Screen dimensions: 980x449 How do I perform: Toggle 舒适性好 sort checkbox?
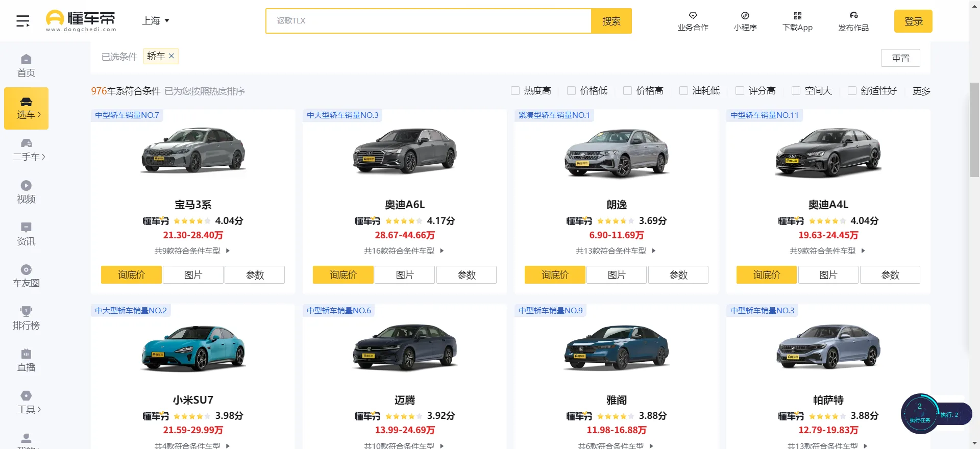pos(852,91)
